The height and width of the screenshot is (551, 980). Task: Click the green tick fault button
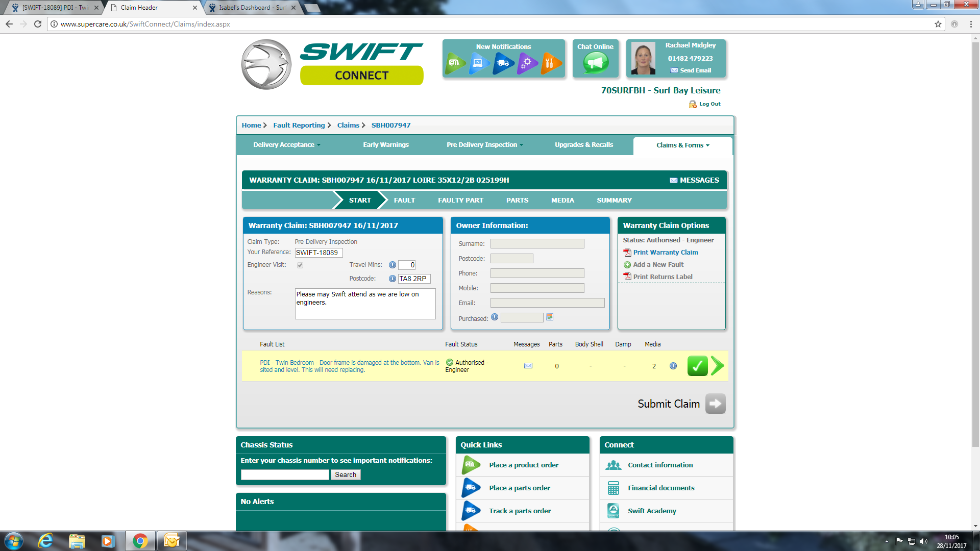pyautogui.click(x=697, y=366)
